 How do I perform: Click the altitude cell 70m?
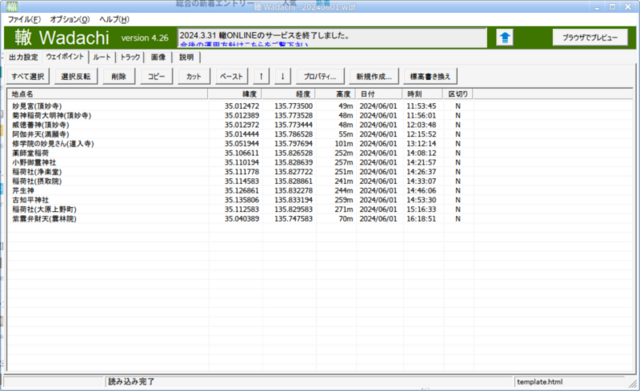pyautogui.click(x=346, y=219)
